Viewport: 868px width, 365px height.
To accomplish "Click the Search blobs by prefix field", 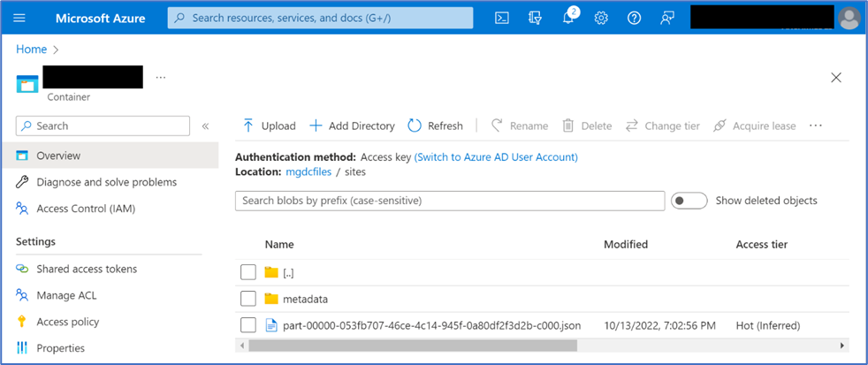I will pyautogui.click(x=450, y=201).
